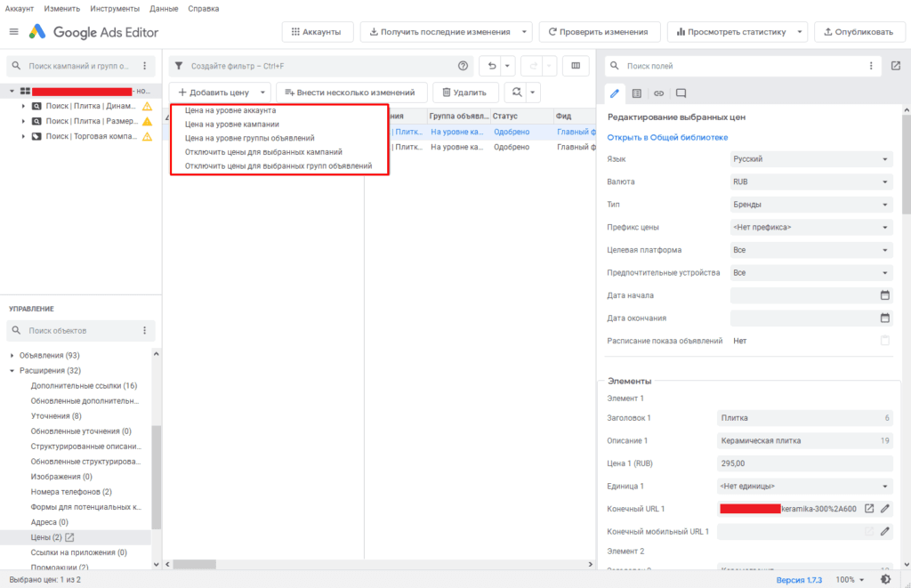The height and width of the screenshot is (588, 911).
Task: Open the Данные menu
Action: (164, 9)
